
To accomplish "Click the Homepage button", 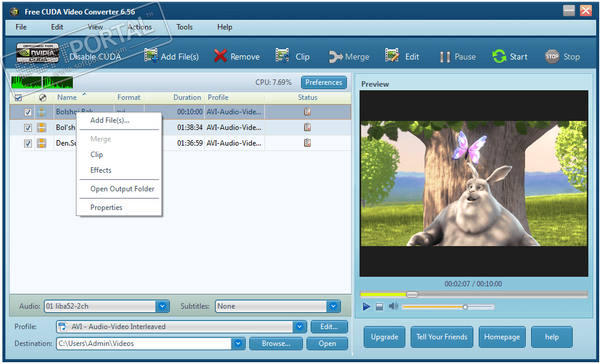I will coord(502,337).
